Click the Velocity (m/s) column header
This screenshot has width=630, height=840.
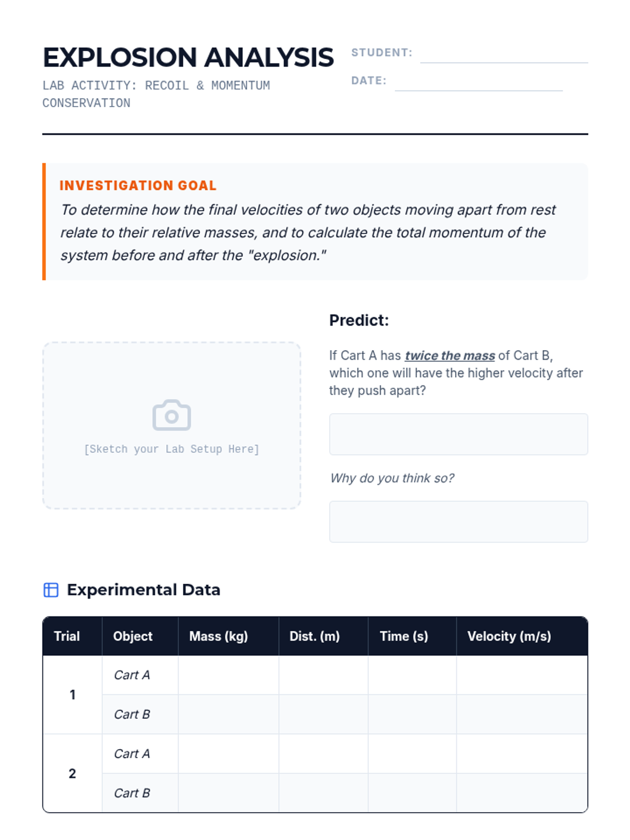(509, 636)
